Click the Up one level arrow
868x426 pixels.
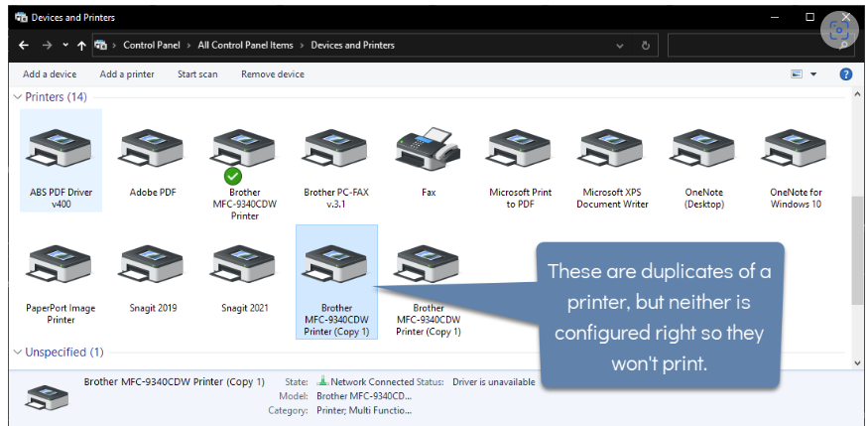[81, 46]
